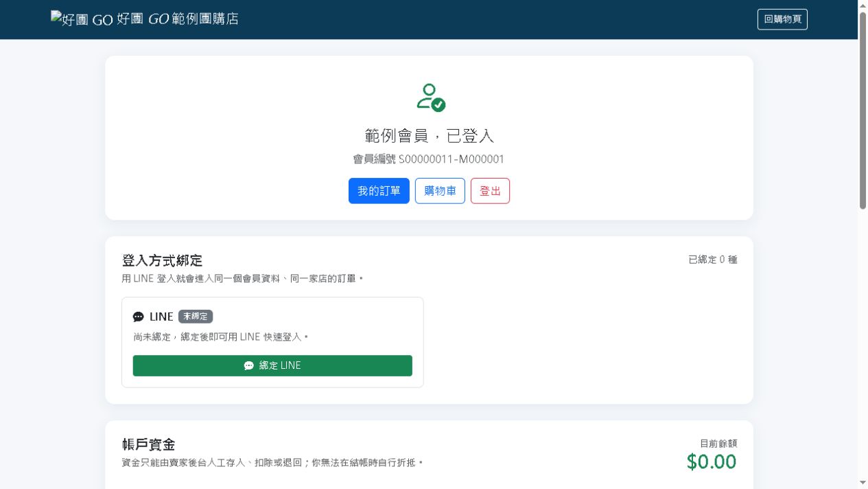Click the 帳戶資金 section heading
868x489 pixels.
[148, 444]
